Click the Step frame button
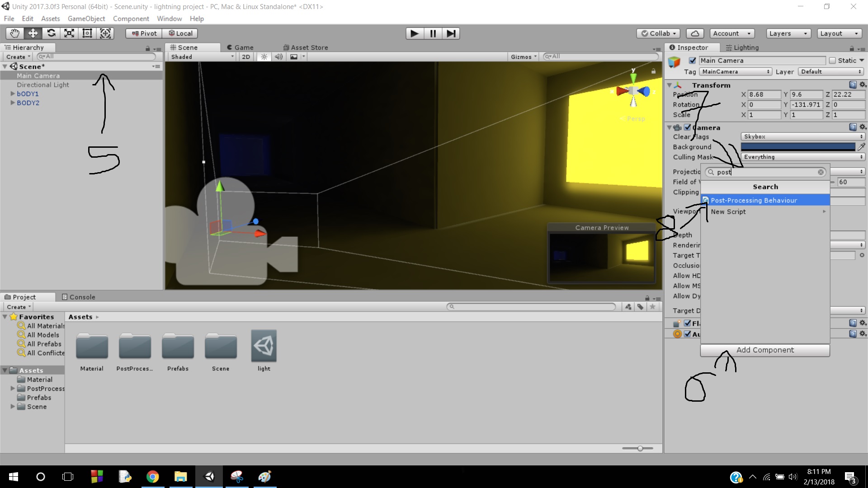 click(451, 33)
